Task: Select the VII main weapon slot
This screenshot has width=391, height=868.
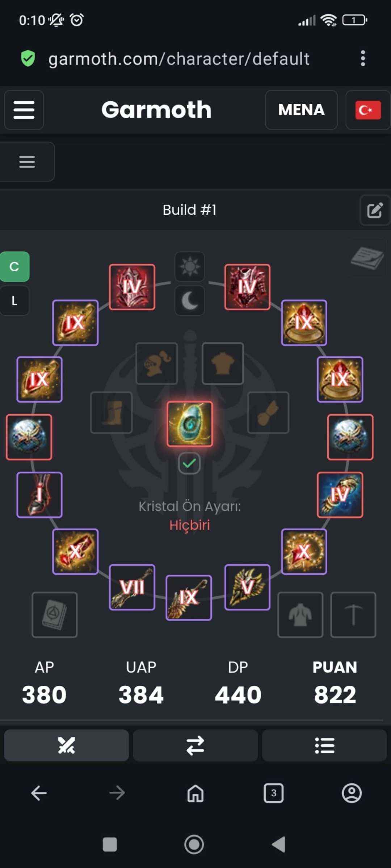Action: (132, 587)
